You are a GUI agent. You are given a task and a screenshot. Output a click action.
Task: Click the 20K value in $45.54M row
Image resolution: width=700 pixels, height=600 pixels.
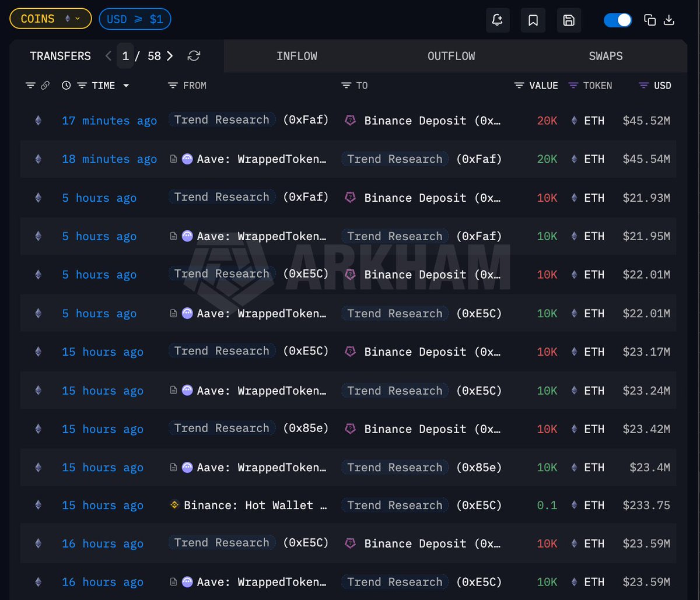tap(547, 159)
